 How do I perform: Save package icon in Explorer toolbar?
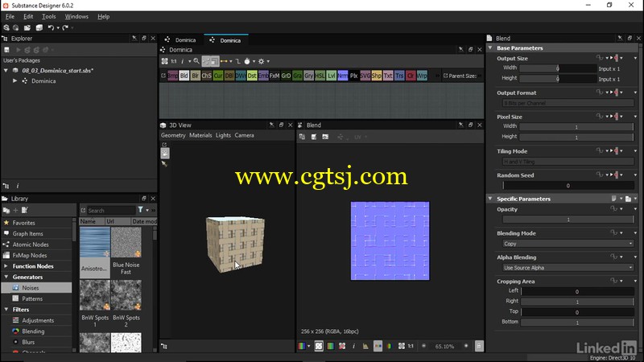(6, 50)
